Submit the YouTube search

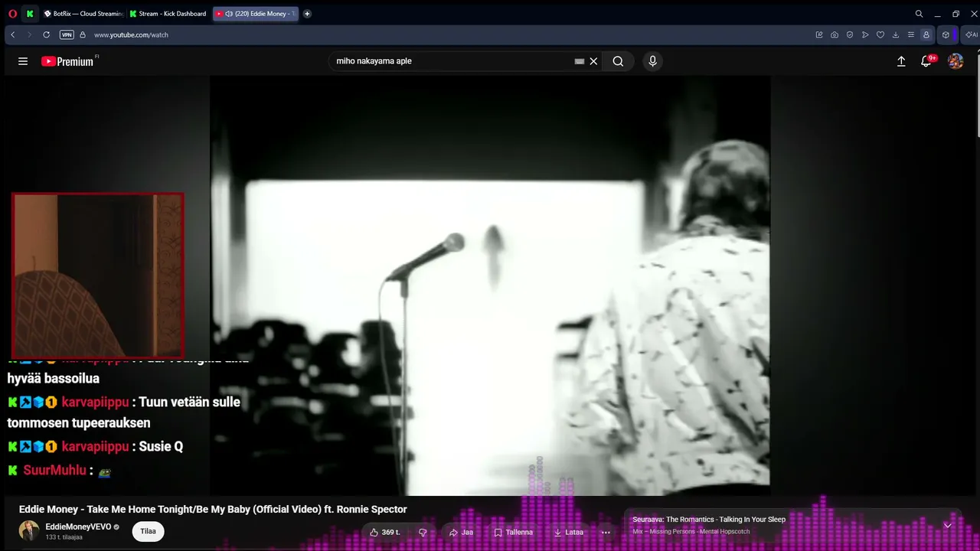click(618, 61)
